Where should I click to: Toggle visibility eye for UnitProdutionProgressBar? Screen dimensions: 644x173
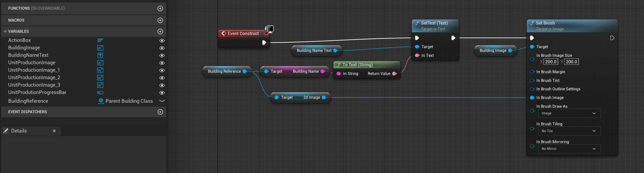162,93
